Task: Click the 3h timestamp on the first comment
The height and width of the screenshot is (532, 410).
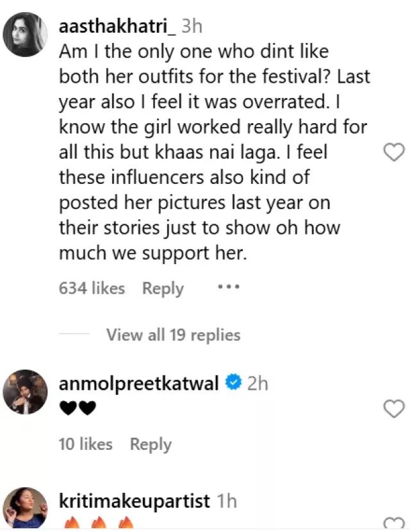Action: [193, 26]
